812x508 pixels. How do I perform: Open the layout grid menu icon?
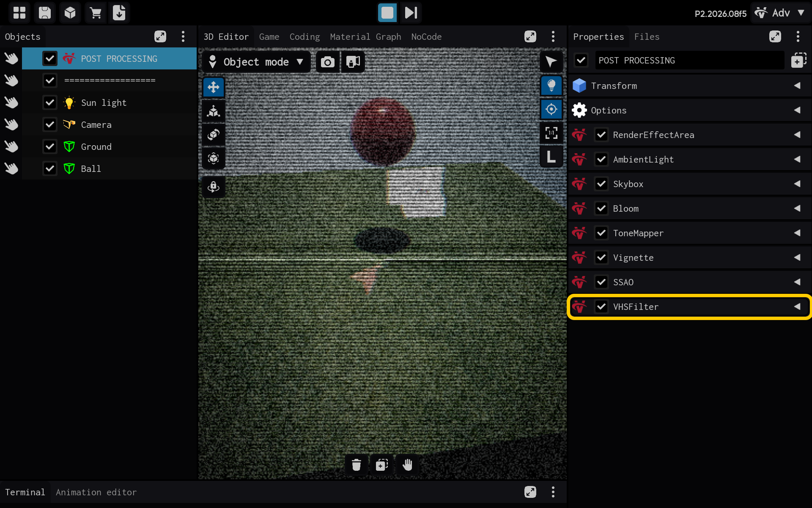(19, 13)
